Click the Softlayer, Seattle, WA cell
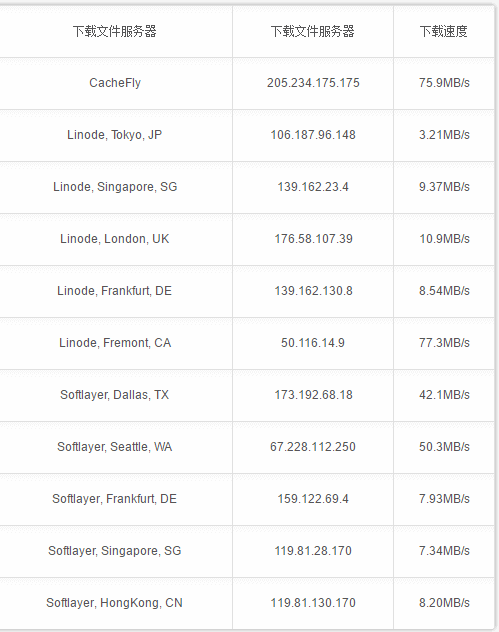The image size is (499, 632). click(x=114, y=447)
